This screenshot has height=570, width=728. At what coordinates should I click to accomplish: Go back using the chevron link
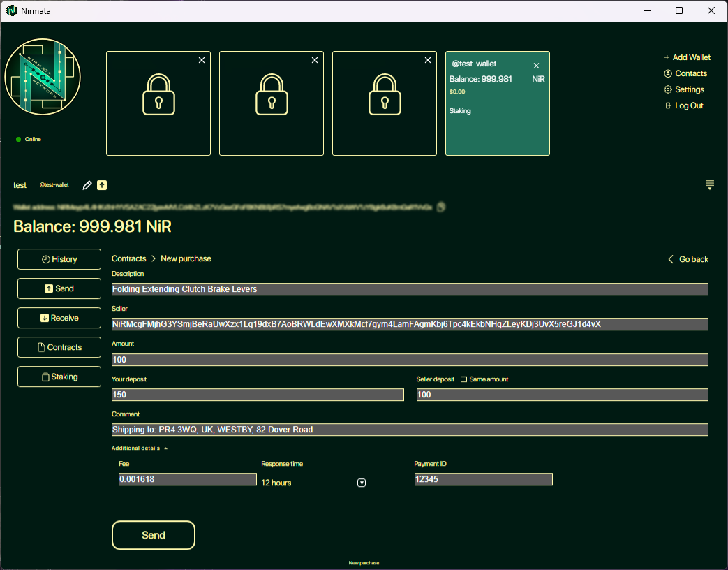(688, 259)
